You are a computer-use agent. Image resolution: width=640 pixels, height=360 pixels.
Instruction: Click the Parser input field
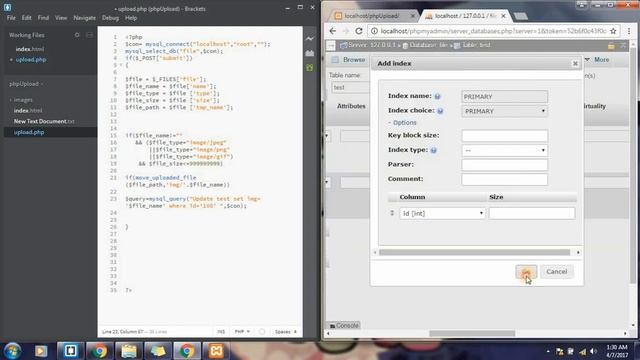[x=504, y=165]
